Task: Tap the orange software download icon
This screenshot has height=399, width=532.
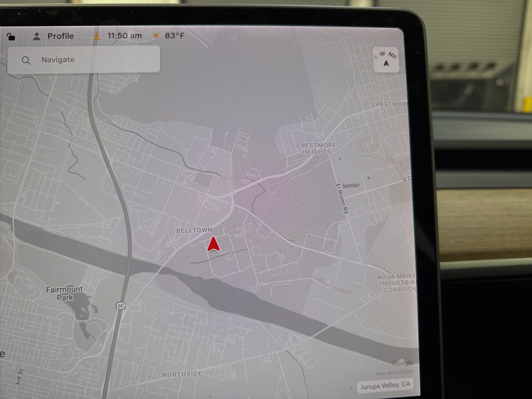Action: [x=97, y=36]
